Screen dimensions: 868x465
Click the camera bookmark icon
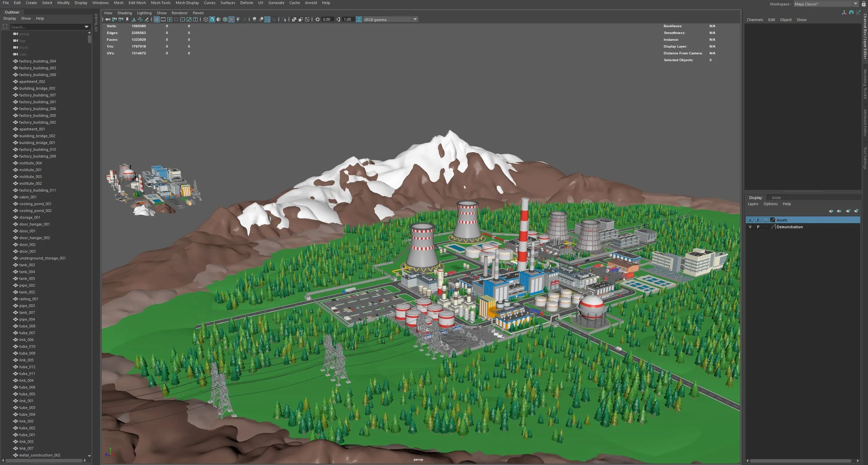point(127,19)
